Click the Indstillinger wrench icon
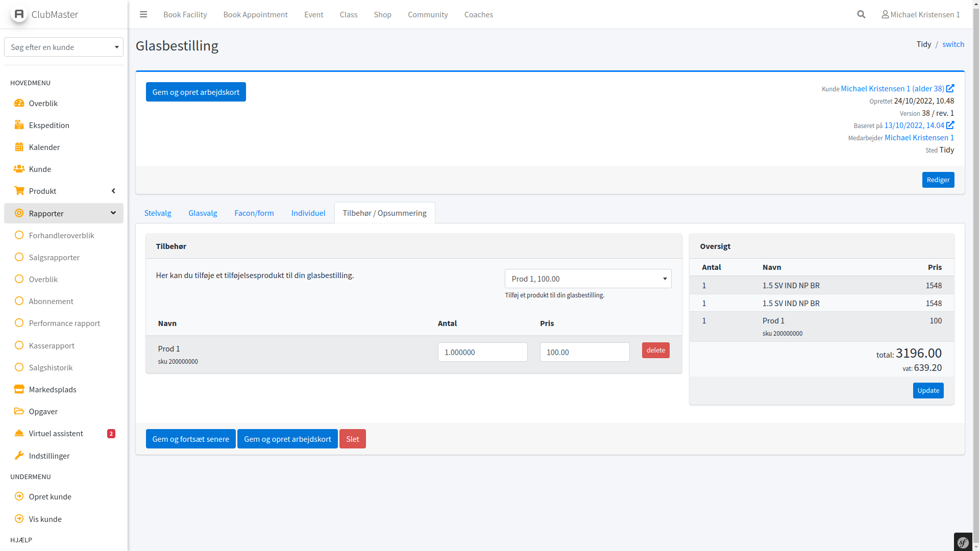Image resolution: width=980 pixels, height=551 pixels. 19,456
